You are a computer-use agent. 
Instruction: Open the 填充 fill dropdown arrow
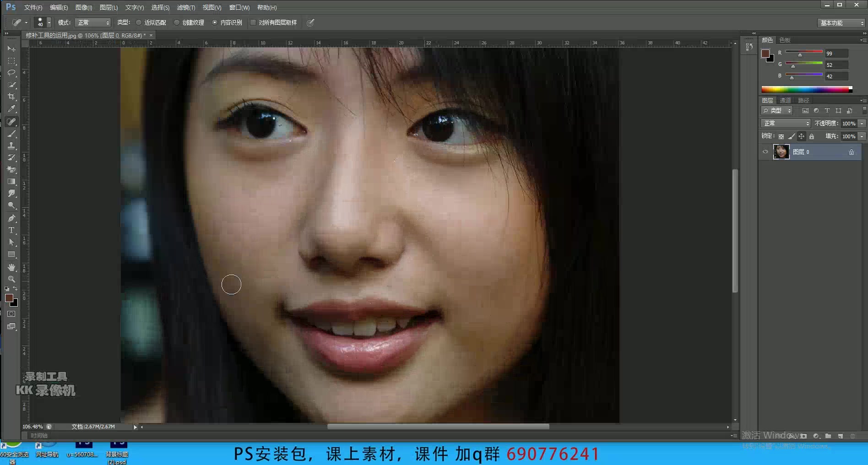coord(862,136)
